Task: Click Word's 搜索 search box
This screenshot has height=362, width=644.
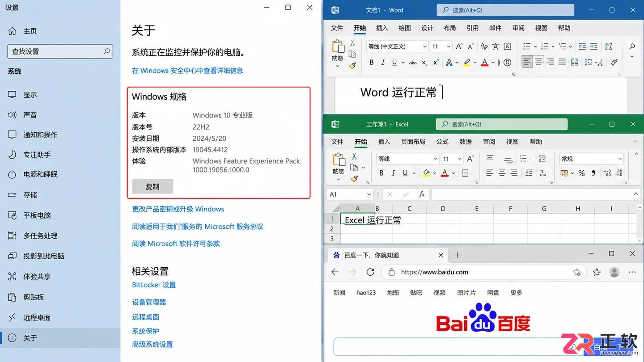Action: tap(505, 10)
